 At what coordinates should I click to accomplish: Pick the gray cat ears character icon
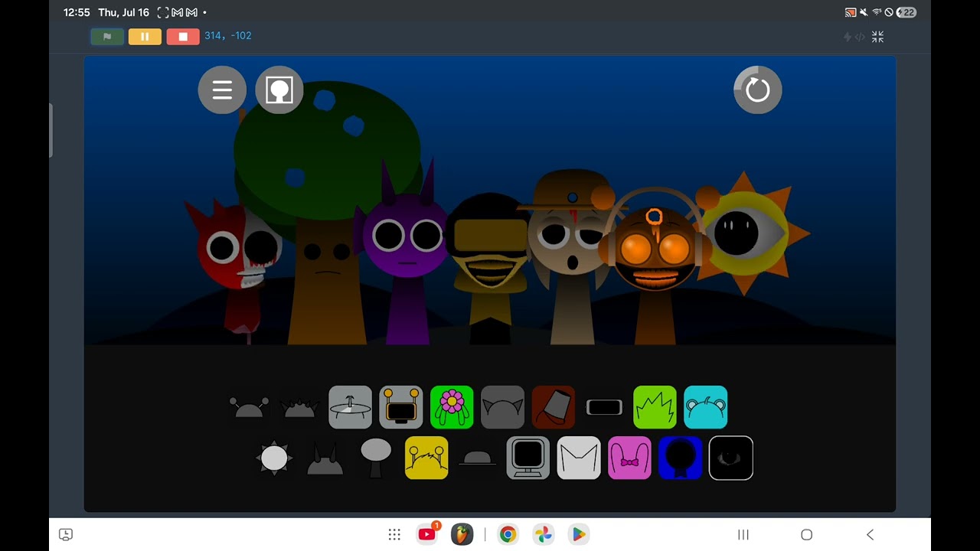tap(503, 407)
